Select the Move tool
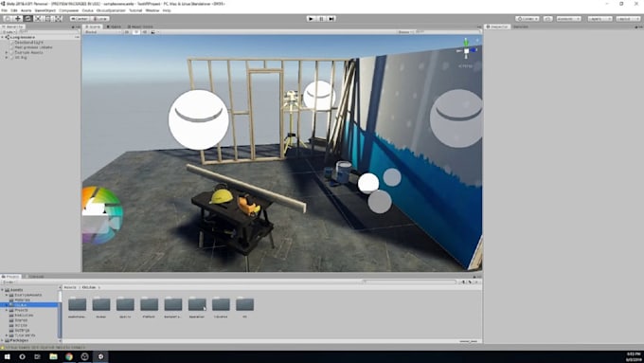Viewport: 644px width, 363px height. tap(18, 19)
